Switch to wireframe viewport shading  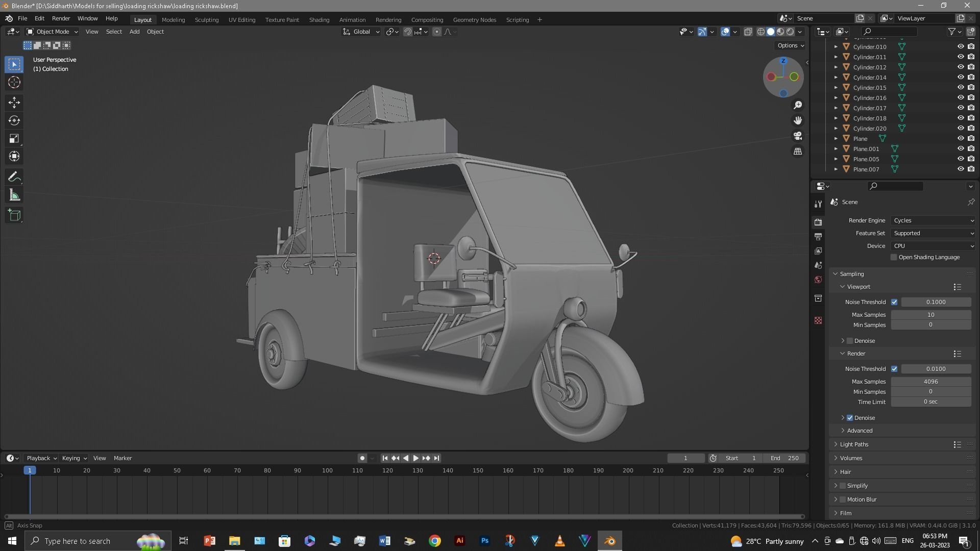pos(761,32)
